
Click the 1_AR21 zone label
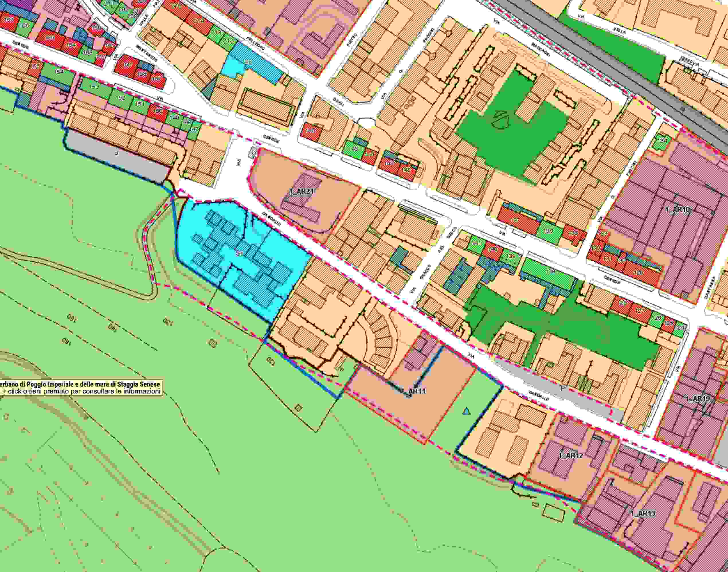pyautogui.click(x=302, y=191)
